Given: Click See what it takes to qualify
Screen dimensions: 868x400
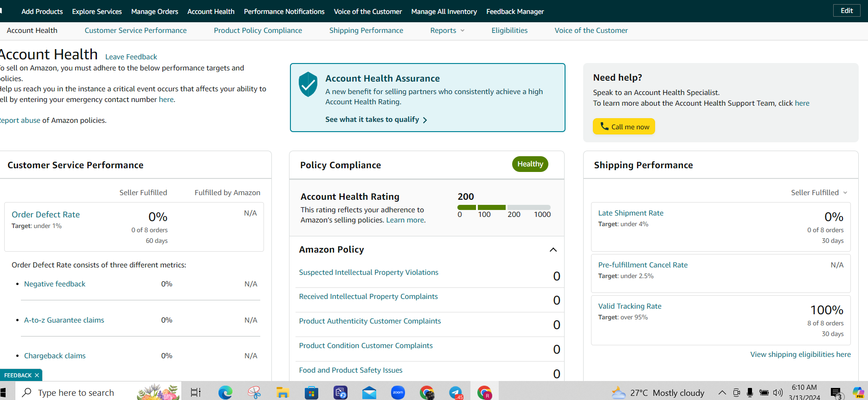Looking at the screenshot, I should 376,120.
